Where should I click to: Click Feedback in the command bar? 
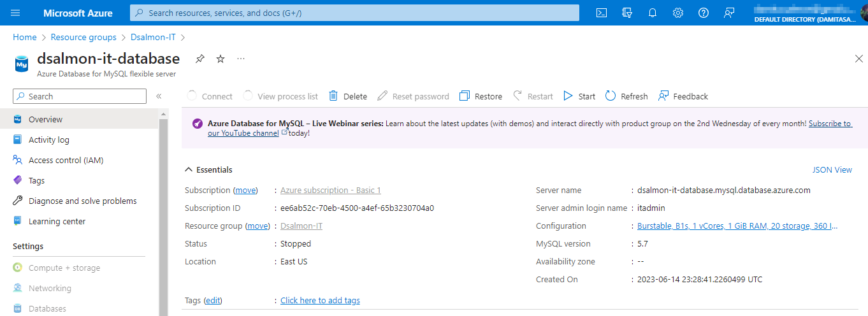[x=683, y=96]
